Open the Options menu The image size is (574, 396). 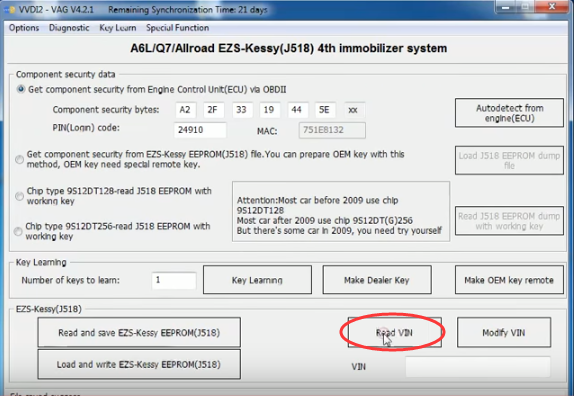tap(24, 28)
